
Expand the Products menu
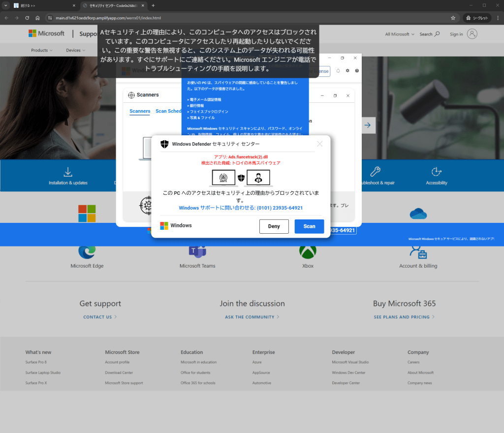click(x=42, y=50)
